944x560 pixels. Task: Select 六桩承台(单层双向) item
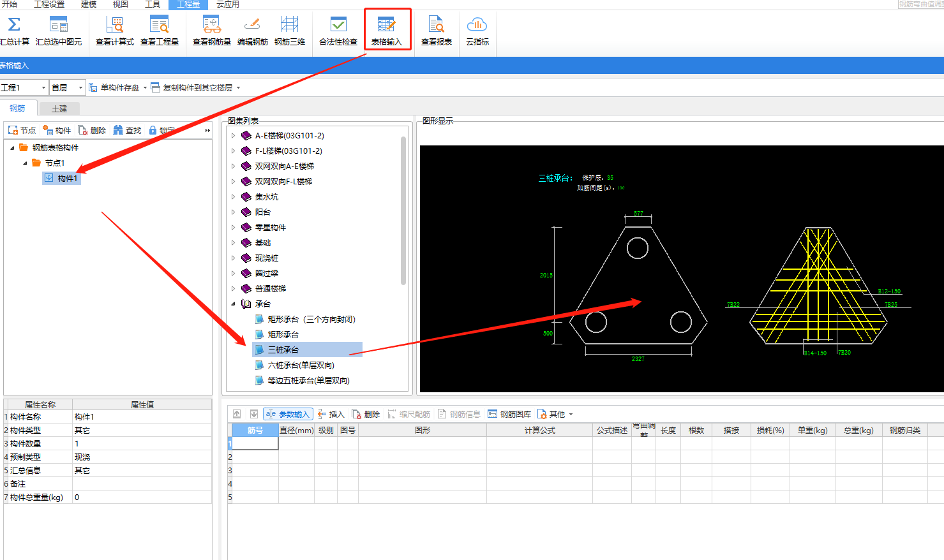[301, 365]
